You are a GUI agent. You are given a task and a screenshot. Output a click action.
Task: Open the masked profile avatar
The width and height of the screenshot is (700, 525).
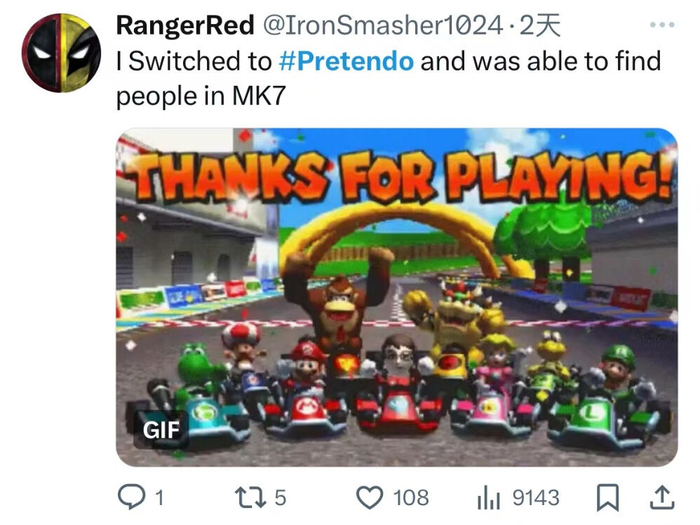tap(62, 53)
